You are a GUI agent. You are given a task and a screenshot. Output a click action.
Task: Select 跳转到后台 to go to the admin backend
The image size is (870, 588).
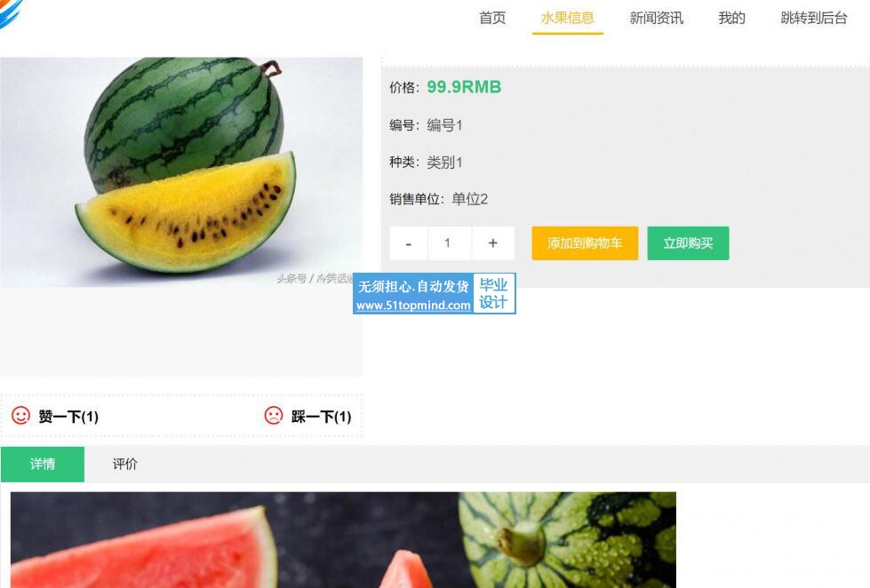814,18
